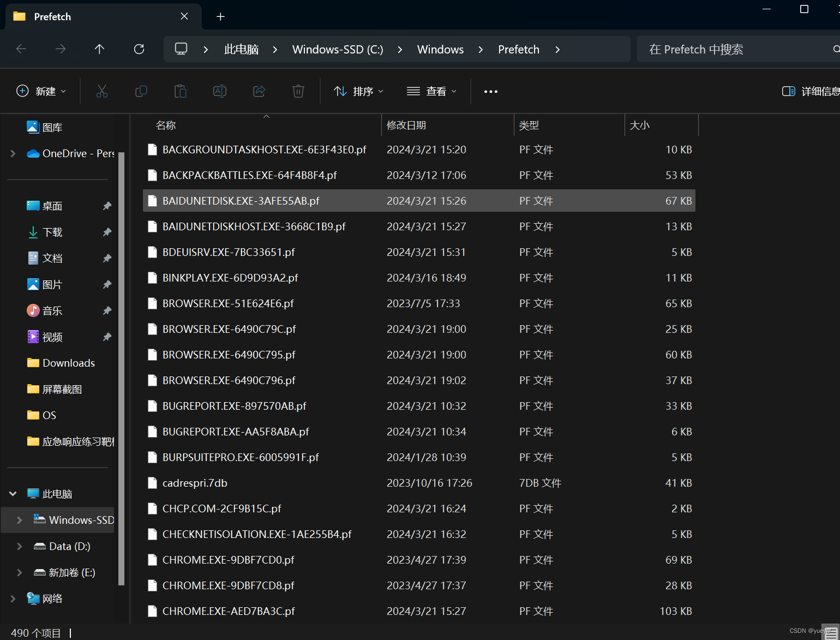The width and height of the screenshot is (840, 640).
Task: Click the Share icon in toolbar
Action: [259, 91]
